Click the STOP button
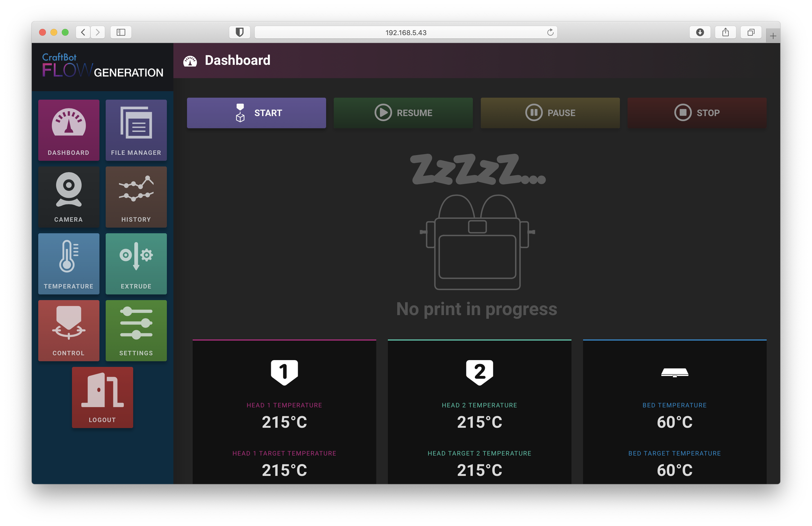This screenshot has height=526, width=812. tap(697, 113)
